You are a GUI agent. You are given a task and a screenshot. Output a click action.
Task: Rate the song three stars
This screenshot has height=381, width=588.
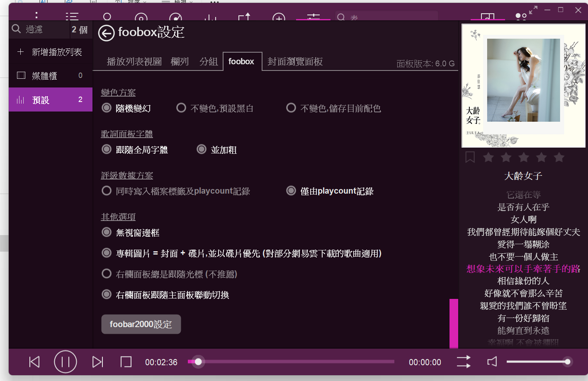[524, 157]
